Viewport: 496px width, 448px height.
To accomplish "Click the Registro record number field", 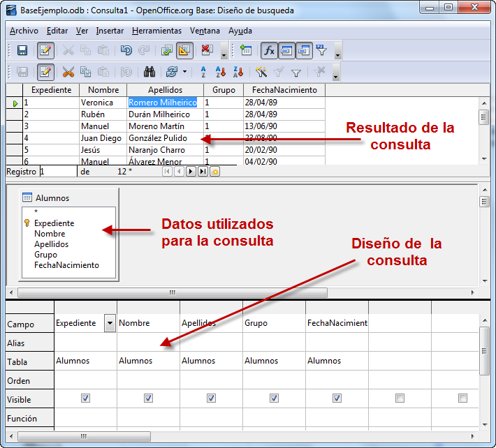I will click(x=57, y=171).
